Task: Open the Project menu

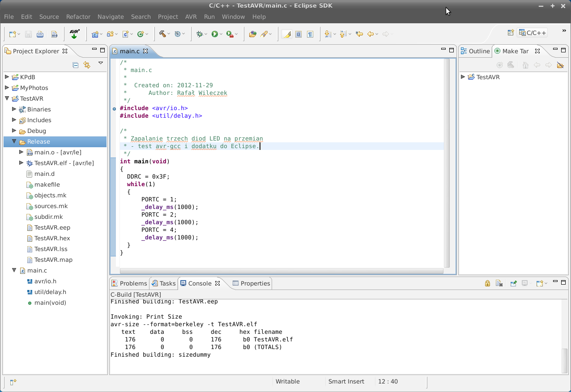Action: pos(168,17)
